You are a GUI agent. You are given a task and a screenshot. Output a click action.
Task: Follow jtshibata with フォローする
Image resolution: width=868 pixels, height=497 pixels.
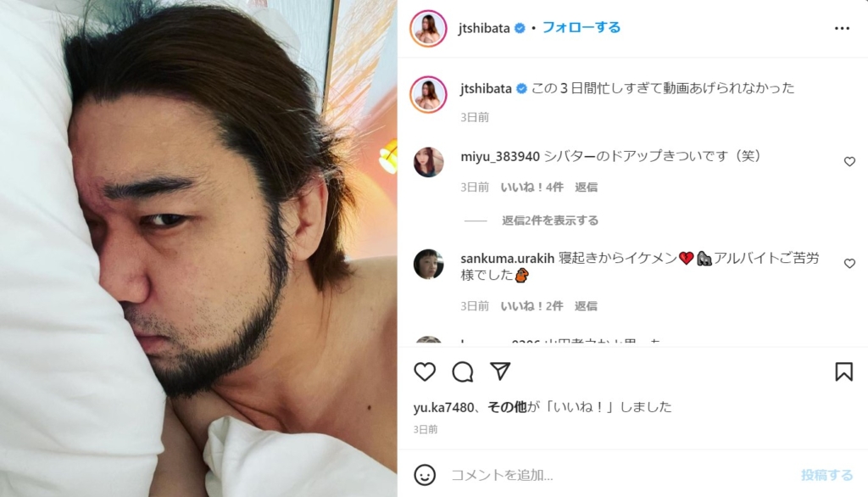(581, 28)
